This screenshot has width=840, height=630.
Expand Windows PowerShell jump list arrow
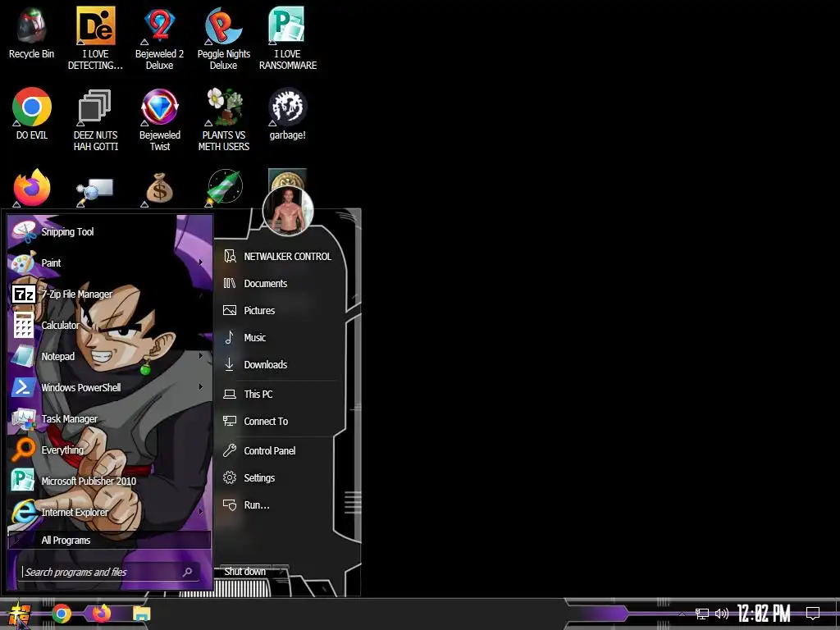(x=201, y=387)
